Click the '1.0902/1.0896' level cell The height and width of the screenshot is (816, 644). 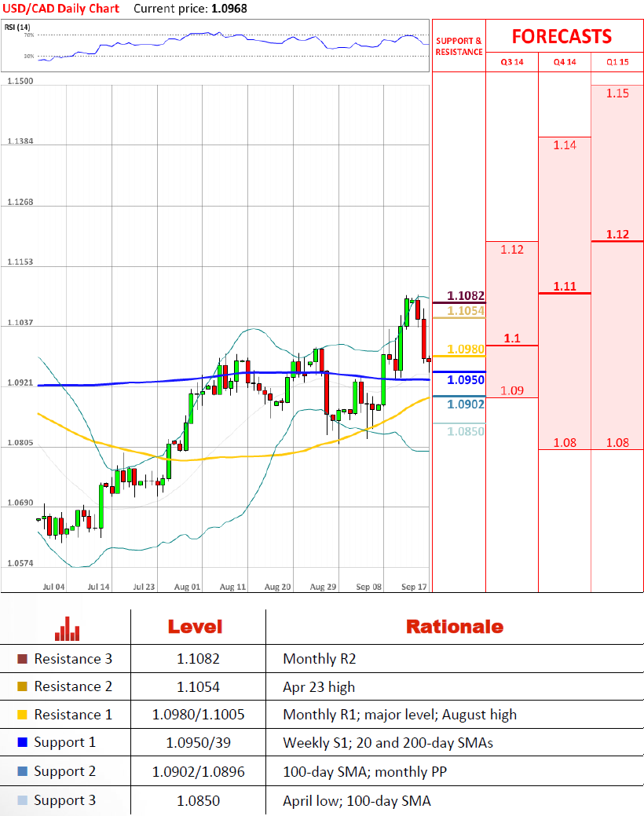(198, 772)
